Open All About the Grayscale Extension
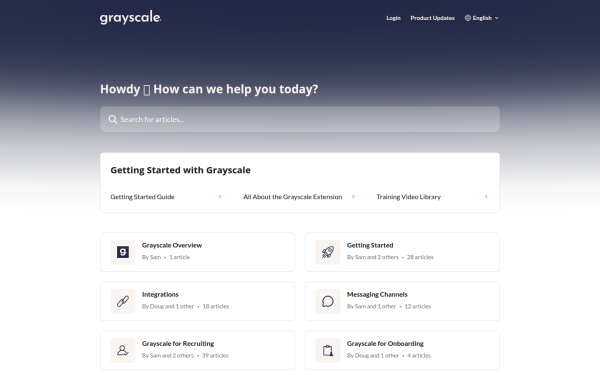Viewport: 600px width, 375px height. click(292, 197)
